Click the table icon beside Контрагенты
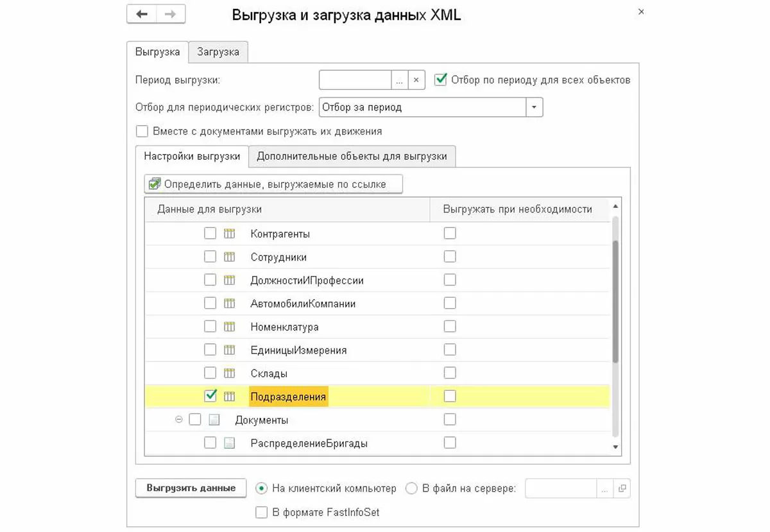Image resolution: width=770 pixels, height=532 pixels. (229, 234)
